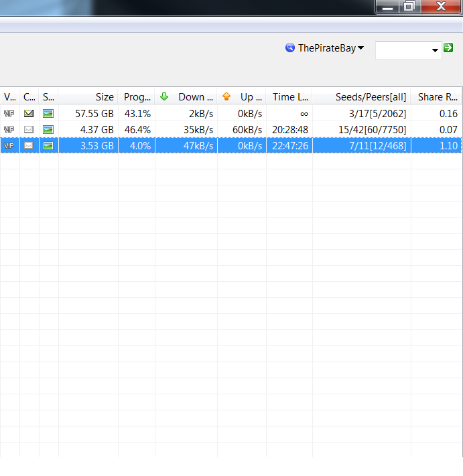The width and height of the screenshot is (463, 476).
Task: Click the blue globe search engine icon
Action: coord(290,48)
